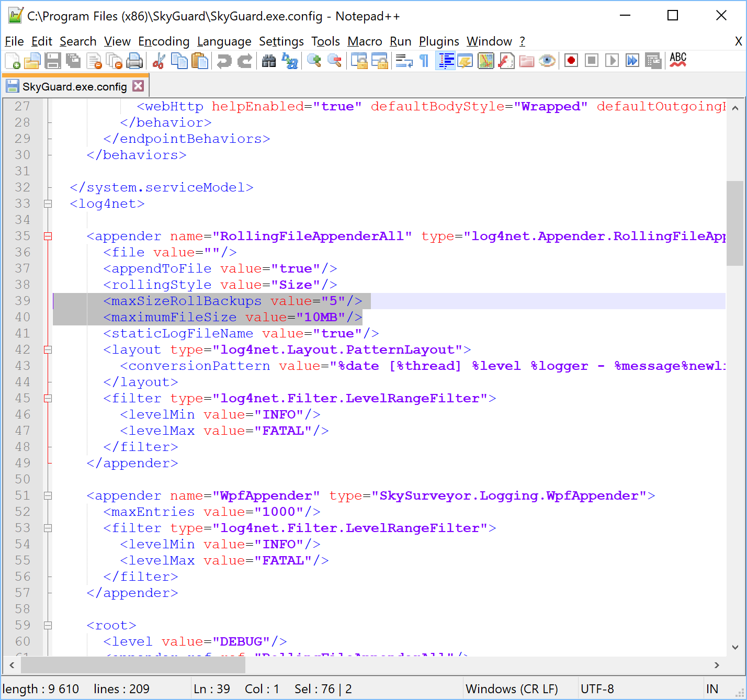
Task: Click the vertical scrollbar down arrow
Action: (x=735, y=647)
